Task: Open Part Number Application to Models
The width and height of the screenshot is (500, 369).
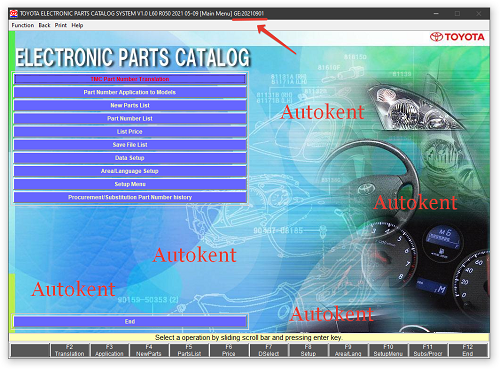Action: (x=130, y=92)
